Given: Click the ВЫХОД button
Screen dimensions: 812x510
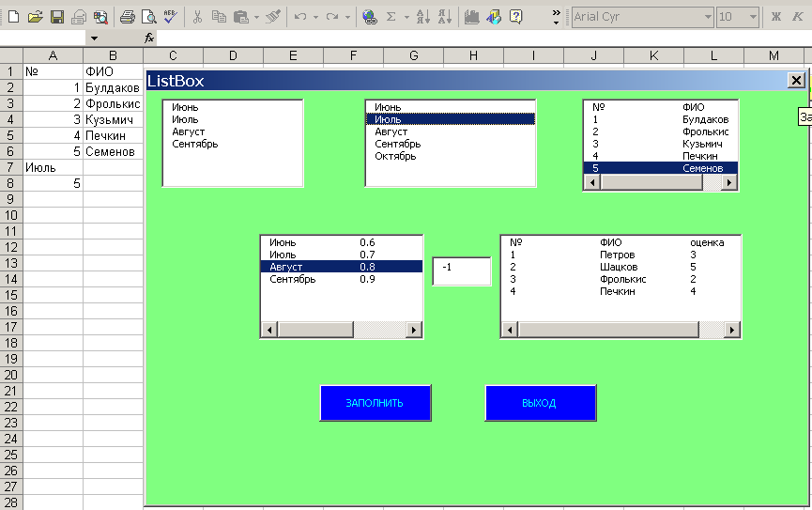Looking at the screenshot, I should pos(540,403).
